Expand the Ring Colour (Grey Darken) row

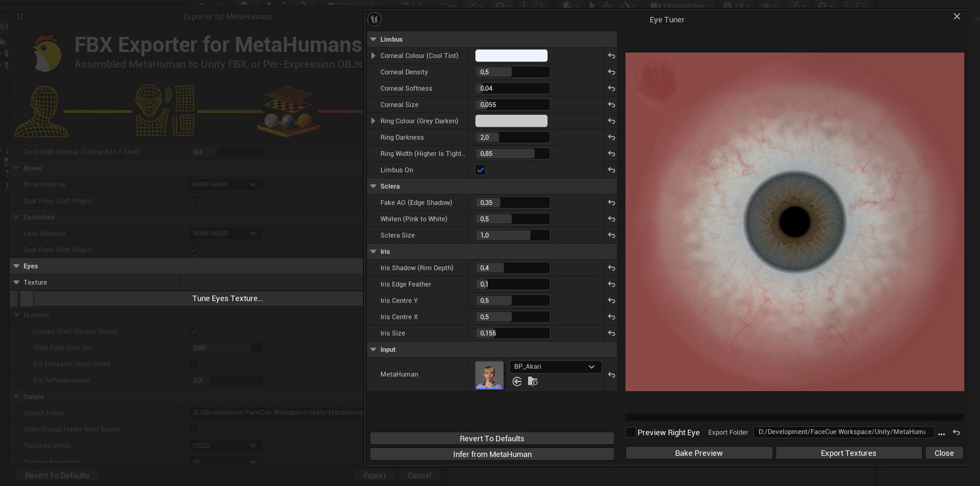[x=373, y=121]
